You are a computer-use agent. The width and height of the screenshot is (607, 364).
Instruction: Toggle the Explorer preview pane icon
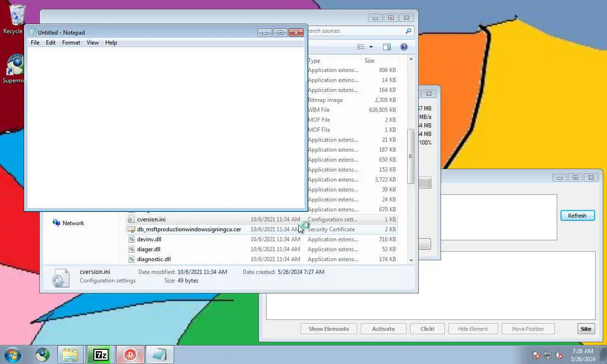click(387, 47)
